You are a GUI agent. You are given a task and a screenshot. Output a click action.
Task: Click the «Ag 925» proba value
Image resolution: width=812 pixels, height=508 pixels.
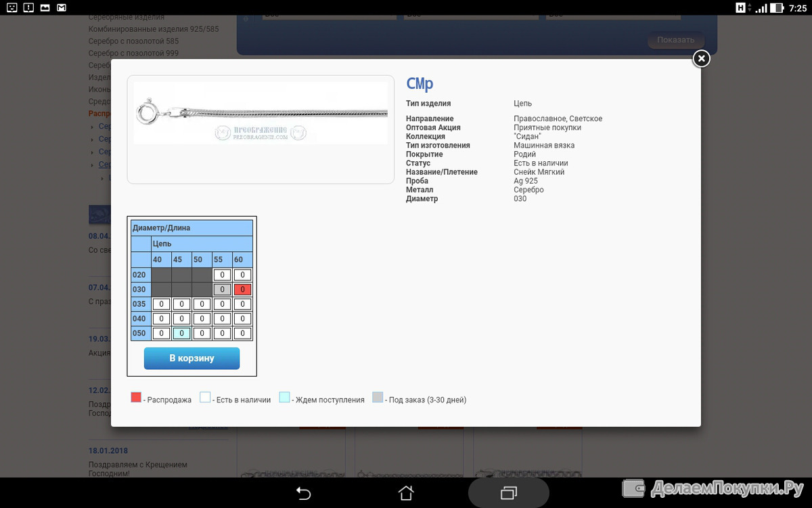click(x=526, y=181)
